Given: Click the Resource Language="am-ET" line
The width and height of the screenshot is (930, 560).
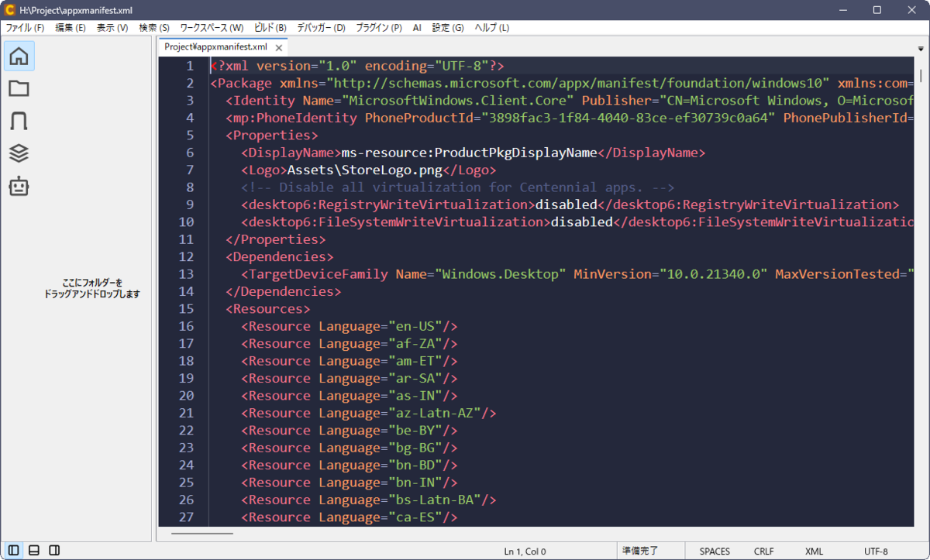Looking at the screenshot, I should point(350,361).
